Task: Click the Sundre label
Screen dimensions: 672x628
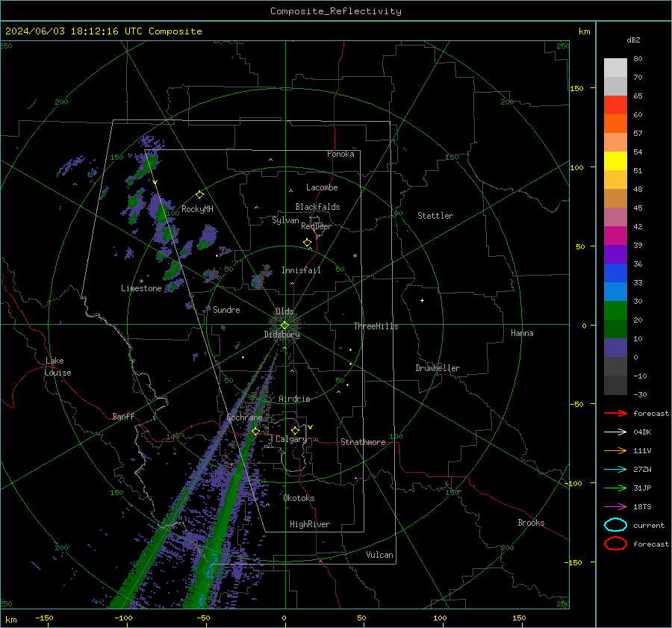Action: pos(226,310)
